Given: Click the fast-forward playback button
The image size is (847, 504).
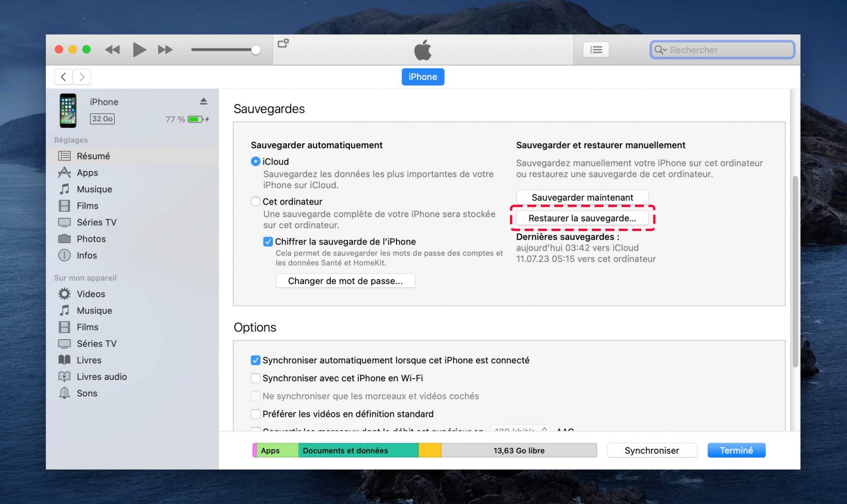Looking at the screenshot, I should [x=165, y=50].
